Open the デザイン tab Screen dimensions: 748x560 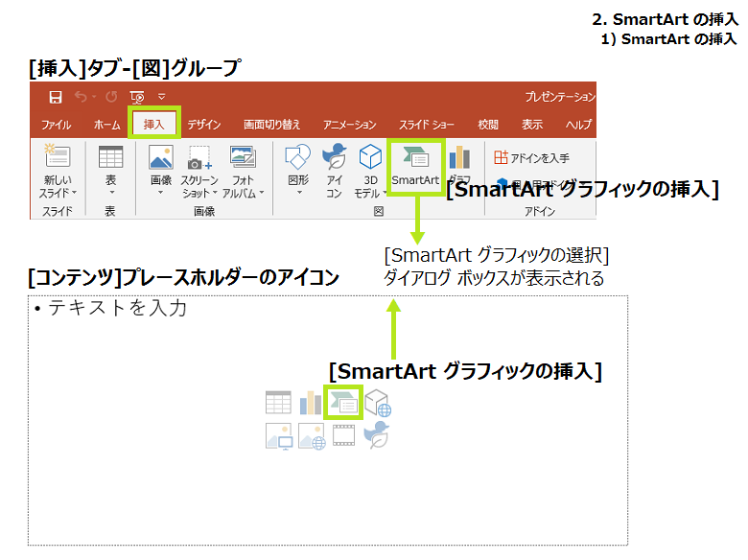[203, 125]
